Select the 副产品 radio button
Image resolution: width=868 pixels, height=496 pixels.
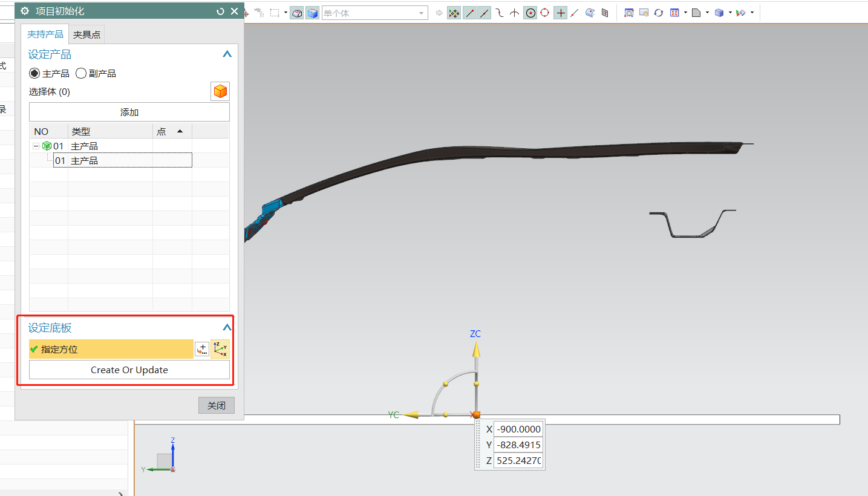(81, 73)
